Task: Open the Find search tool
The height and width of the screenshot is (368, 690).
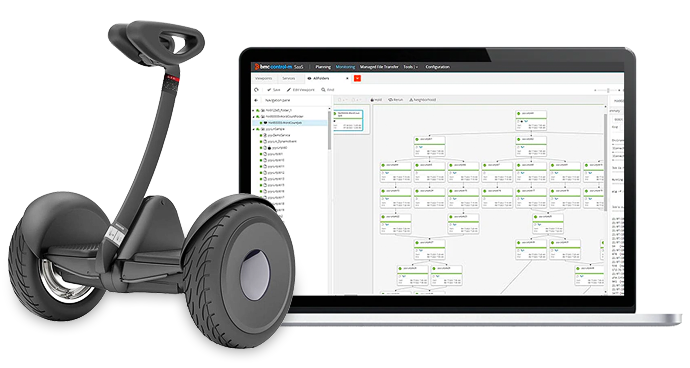Action: point(328,90)
